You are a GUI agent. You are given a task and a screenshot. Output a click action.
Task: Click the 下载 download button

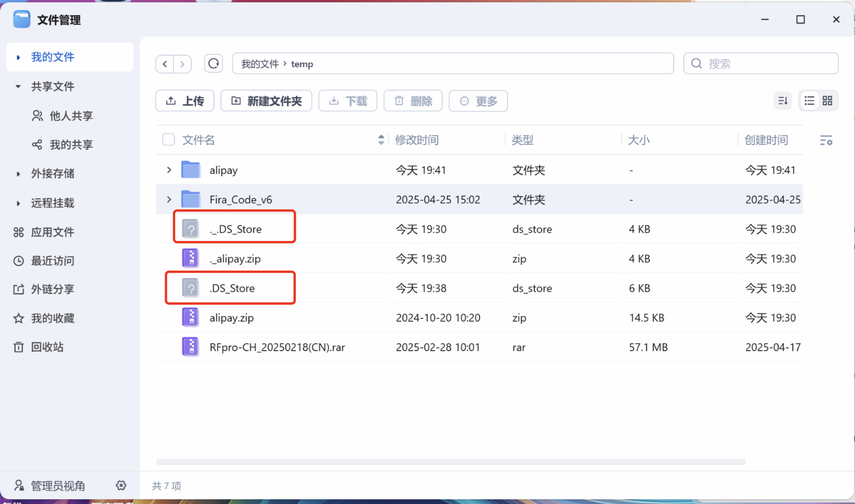click(348, 101)
